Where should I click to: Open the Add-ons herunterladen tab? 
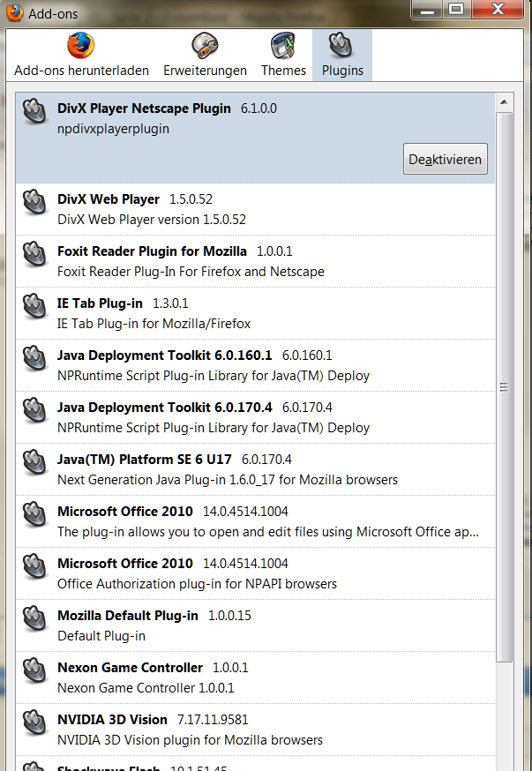81,55
